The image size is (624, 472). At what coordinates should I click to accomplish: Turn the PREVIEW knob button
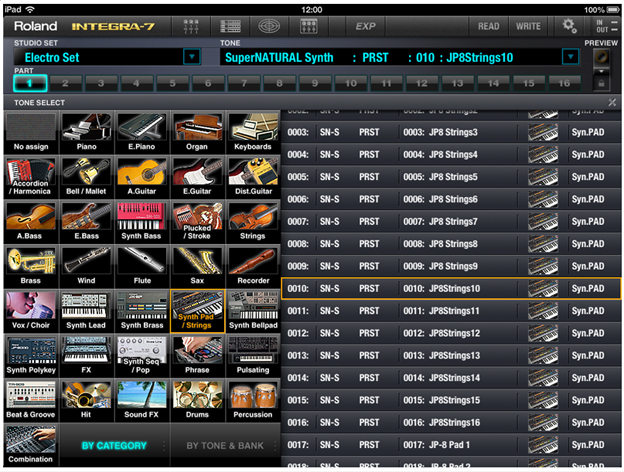tap(601, 57)
